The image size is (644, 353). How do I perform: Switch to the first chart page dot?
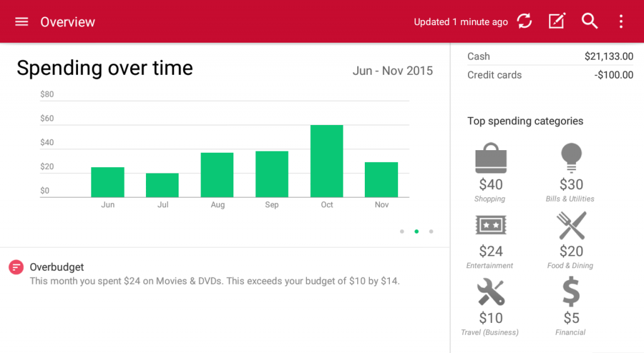pyautogui.click(x=402, y=232)
